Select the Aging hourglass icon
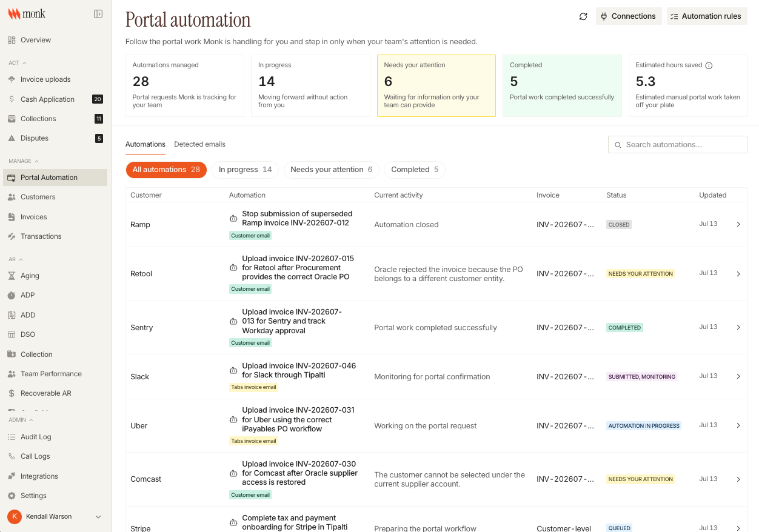The width and height of the screenshot is (759, 532). coord(12,276)
